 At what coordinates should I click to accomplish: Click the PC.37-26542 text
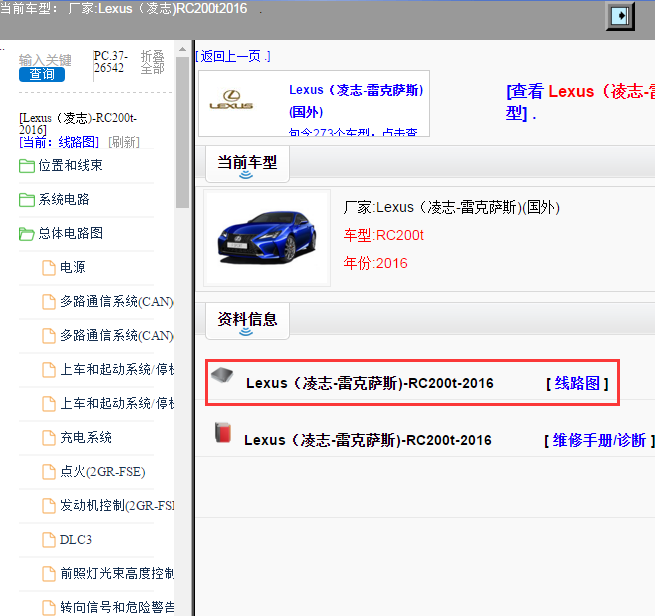(x=111, y=62)
